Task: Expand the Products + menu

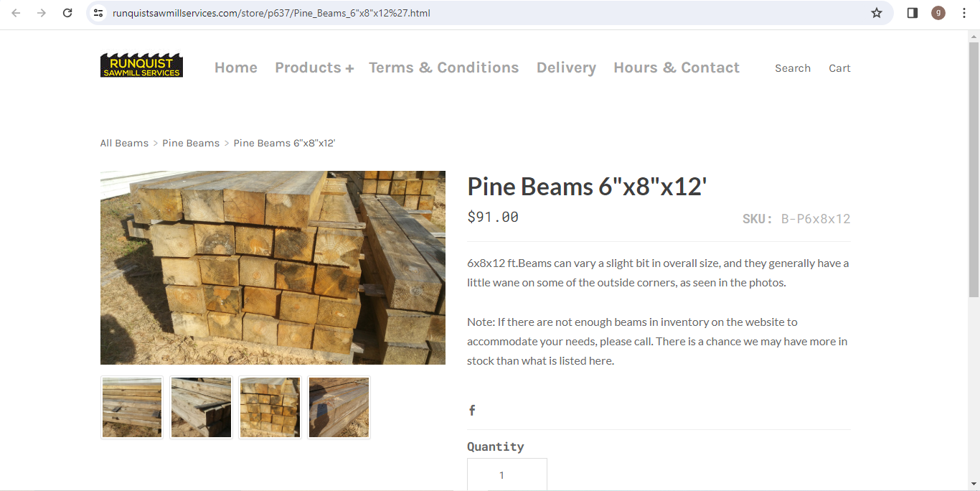Action: [314, 67]
